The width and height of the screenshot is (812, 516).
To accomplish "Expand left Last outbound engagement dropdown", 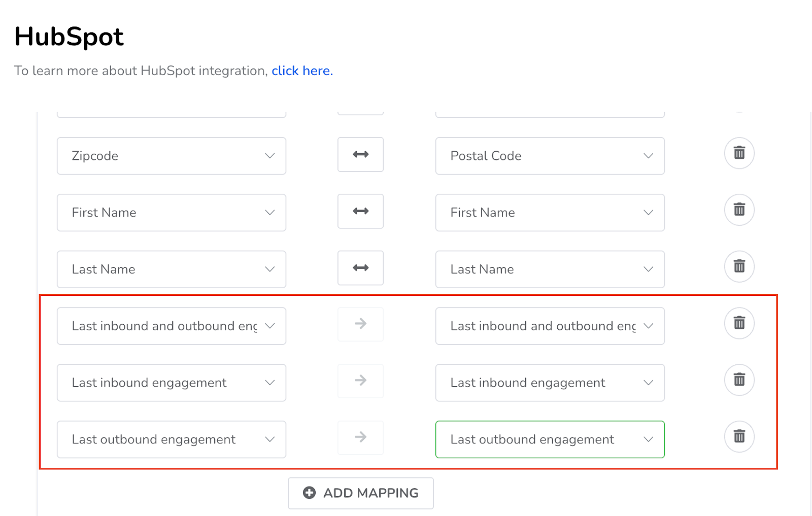I will point(172,439).
